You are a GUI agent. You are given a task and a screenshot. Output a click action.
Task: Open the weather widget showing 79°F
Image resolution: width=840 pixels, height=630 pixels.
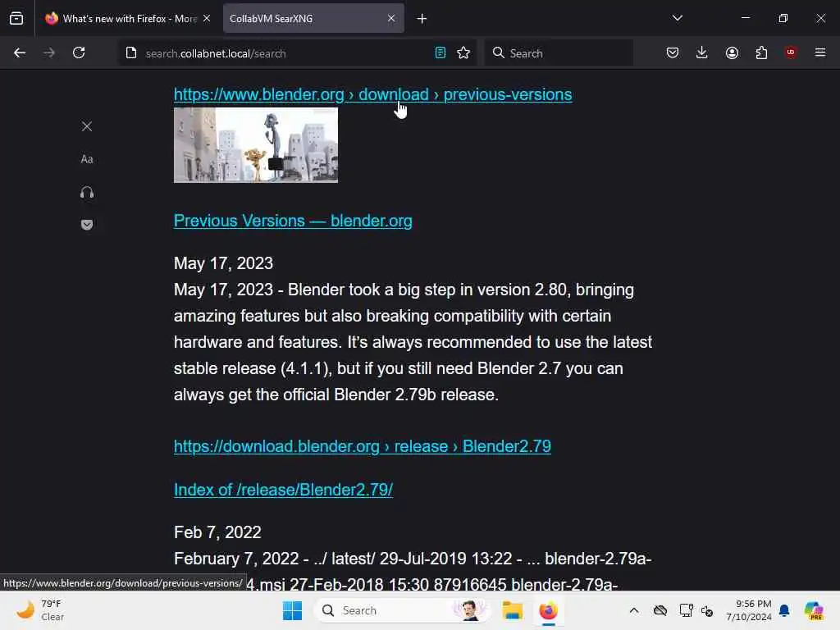41,610
